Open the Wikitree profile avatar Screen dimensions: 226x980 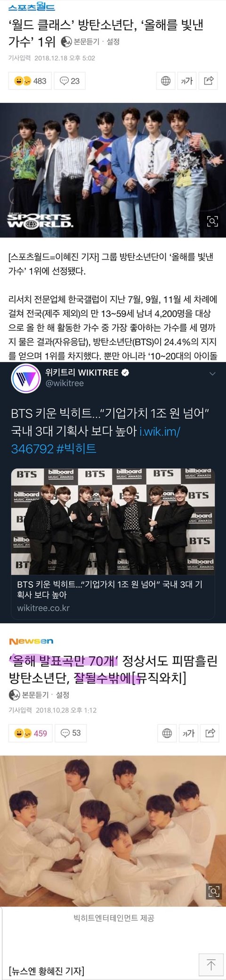pos(25,379)
